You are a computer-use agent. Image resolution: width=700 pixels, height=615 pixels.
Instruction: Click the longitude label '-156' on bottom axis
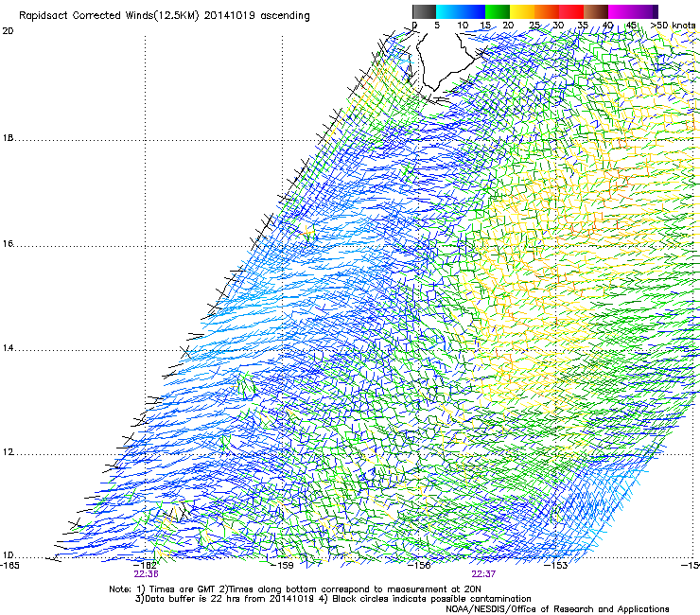click(x=420, y=566)
